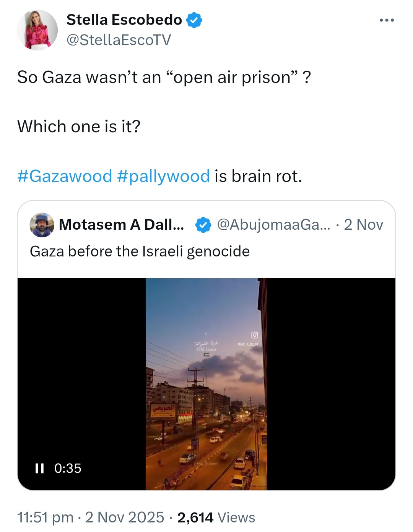Image resolution: width=413 pixels, height=532 pixels.
Task: Click Stella Escobedo's display name
Action: click(x=125, y=19)
